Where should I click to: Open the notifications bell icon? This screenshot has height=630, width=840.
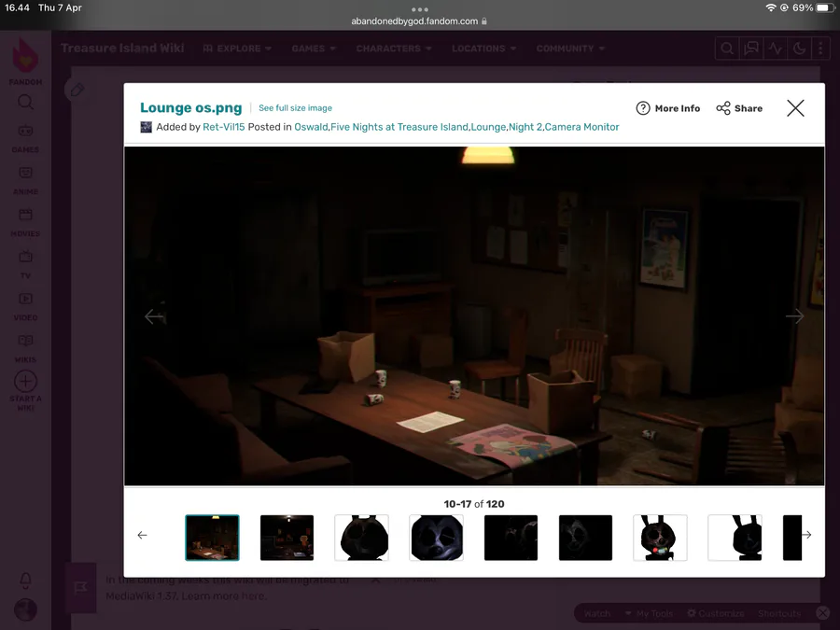[25, 581]
